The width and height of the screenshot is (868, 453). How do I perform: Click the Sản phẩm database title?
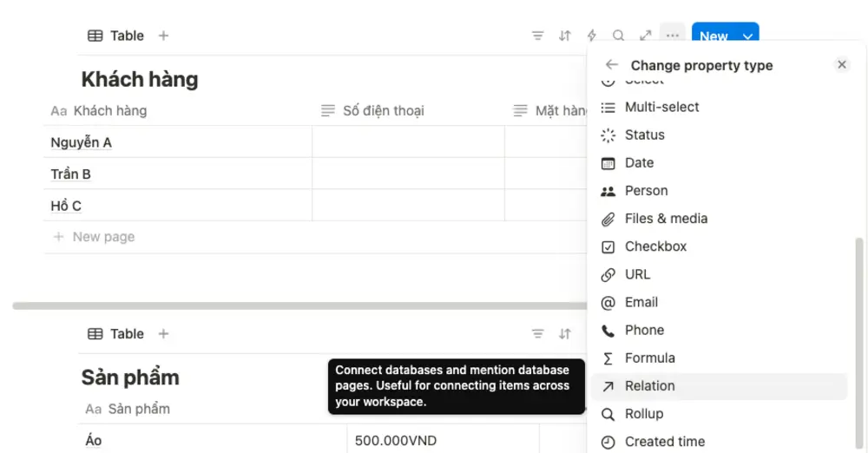tap(130, 377)
